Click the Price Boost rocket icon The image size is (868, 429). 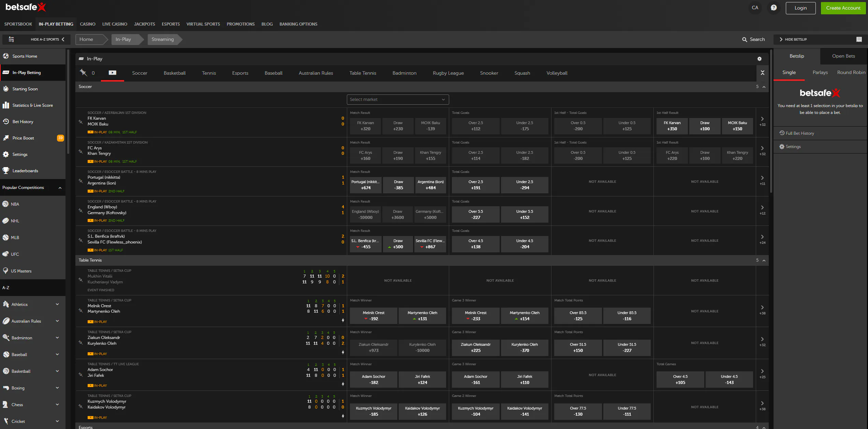(6, 138)
